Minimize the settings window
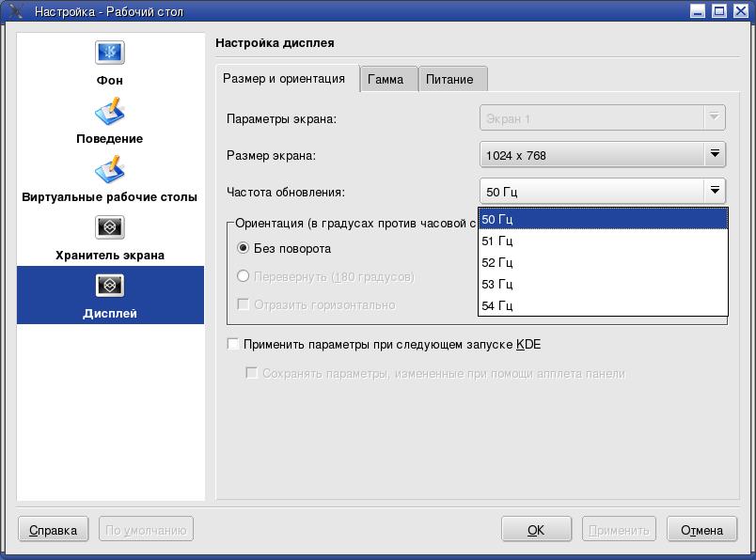 tap(699, 11)
